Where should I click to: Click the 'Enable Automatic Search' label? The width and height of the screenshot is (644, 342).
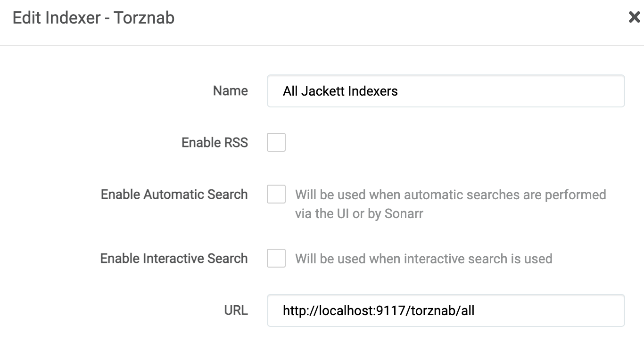tap(173, 195)
